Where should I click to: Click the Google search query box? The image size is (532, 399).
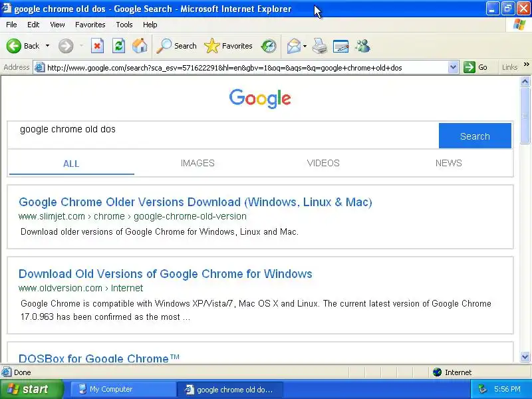(x=223, y=136)
